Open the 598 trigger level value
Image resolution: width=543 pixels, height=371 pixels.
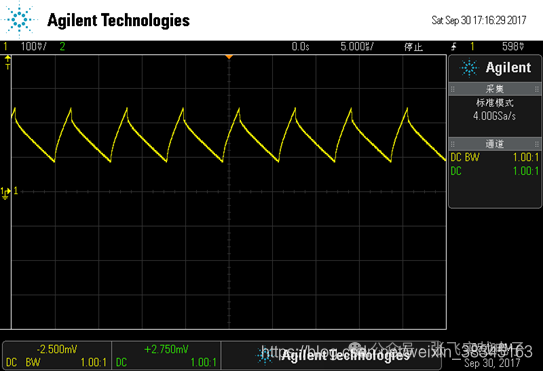tap(513, 46)
